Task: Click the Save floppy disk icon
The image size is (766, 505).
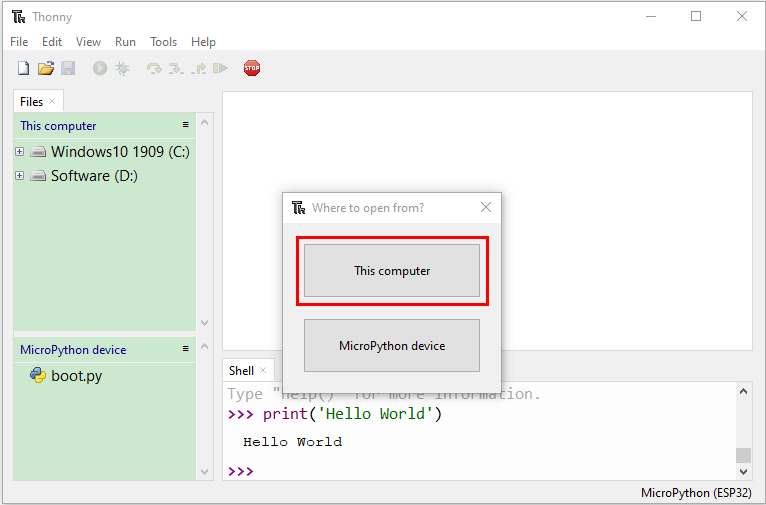Action: [68, 68]
